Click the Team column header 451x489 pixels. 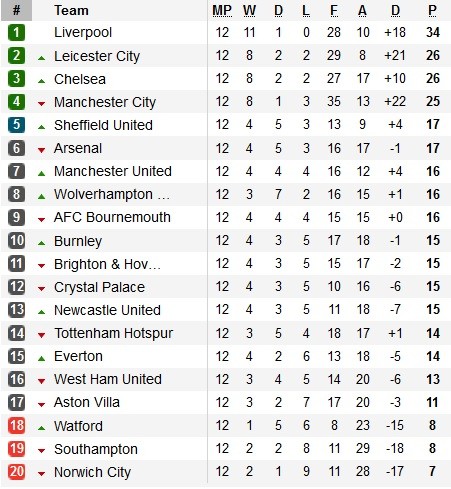point(71,11)
